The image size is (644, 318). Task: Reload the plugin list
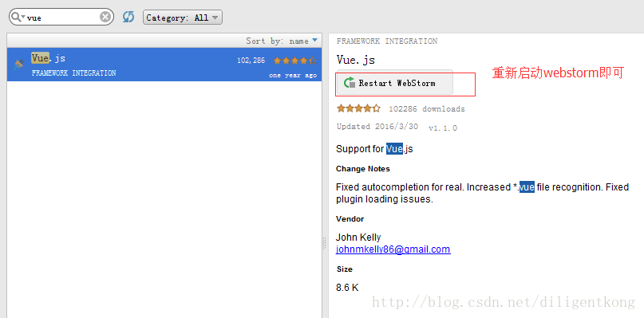(x=128, y=18)
